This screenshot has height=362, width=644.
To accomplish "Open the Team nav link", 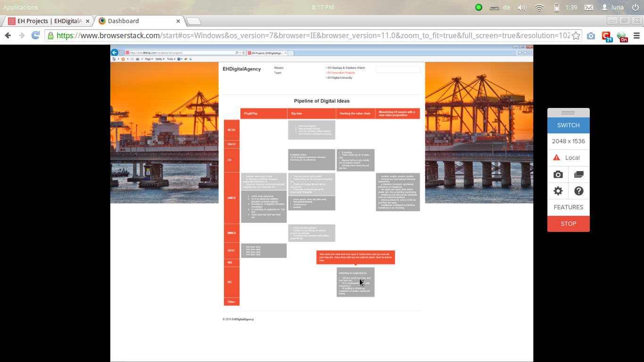I will pos(278,73).
